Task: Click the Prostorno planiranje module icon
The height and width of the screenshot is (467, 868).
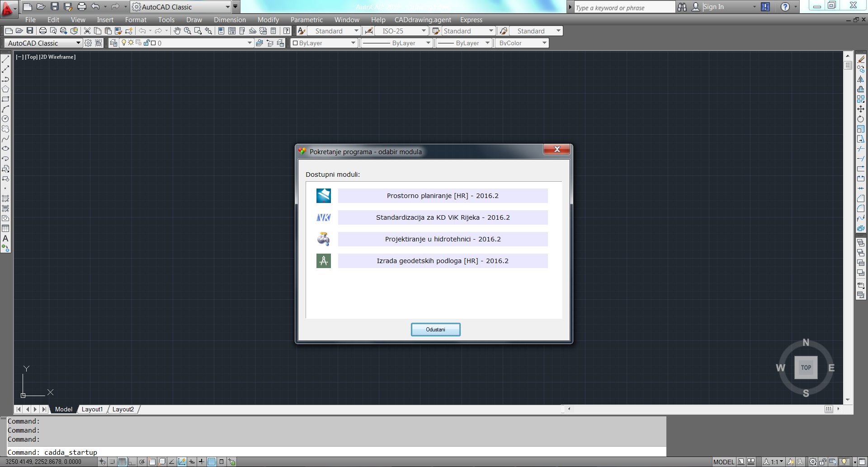Action: [x=324, y=196]
